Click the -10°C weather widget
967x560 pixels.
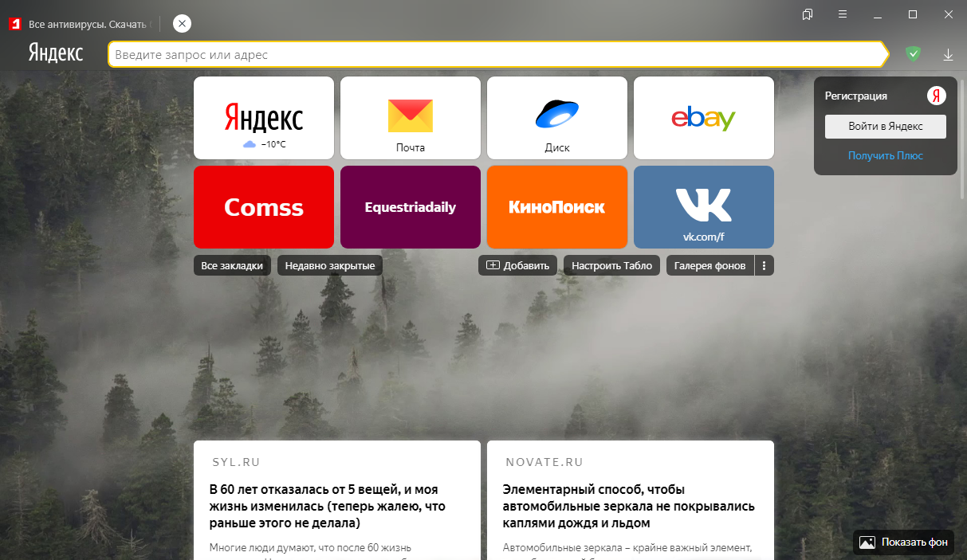click(x=264, y=144)
